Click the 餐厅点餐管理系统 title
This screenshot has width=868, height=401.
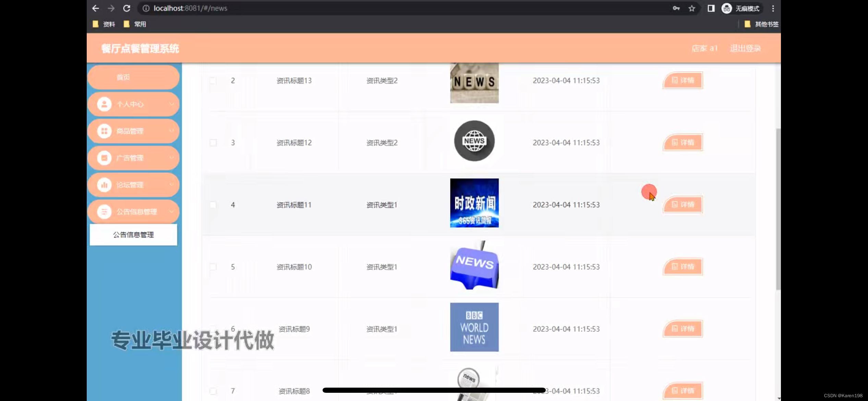(140, 49)
